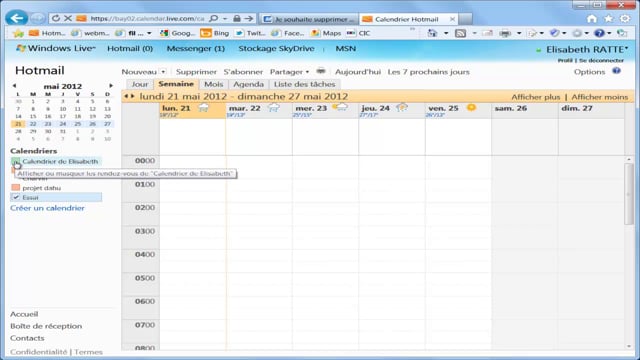Show next month in mini calendar

[x=111, y=86]
